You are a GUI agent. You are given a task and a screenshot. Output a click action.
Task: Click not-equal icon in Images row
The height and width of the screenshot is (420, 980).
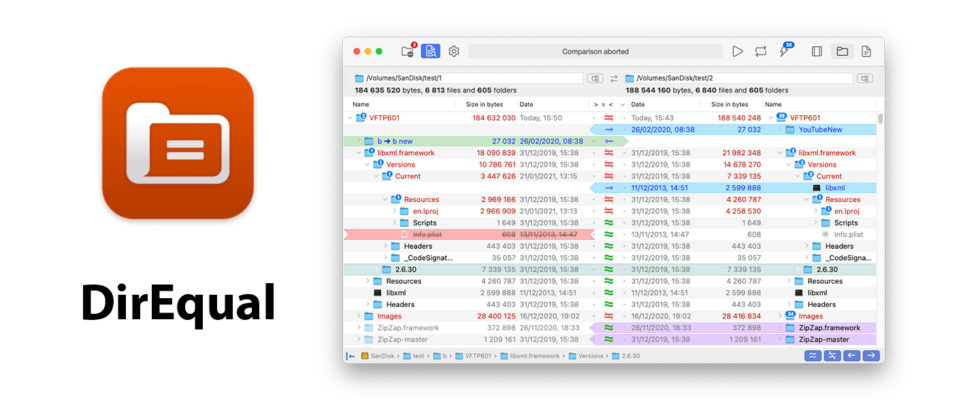point(608,316)
